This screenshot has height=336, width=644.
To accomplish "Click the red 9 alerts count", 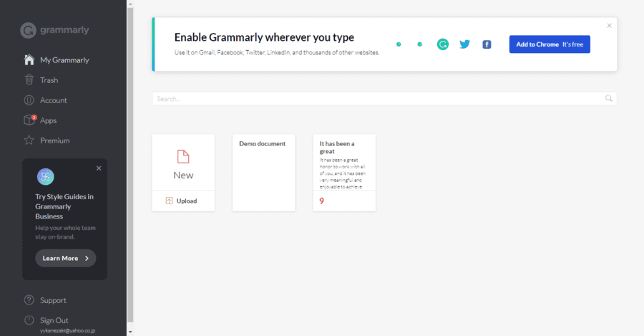I will click(321, 201).
